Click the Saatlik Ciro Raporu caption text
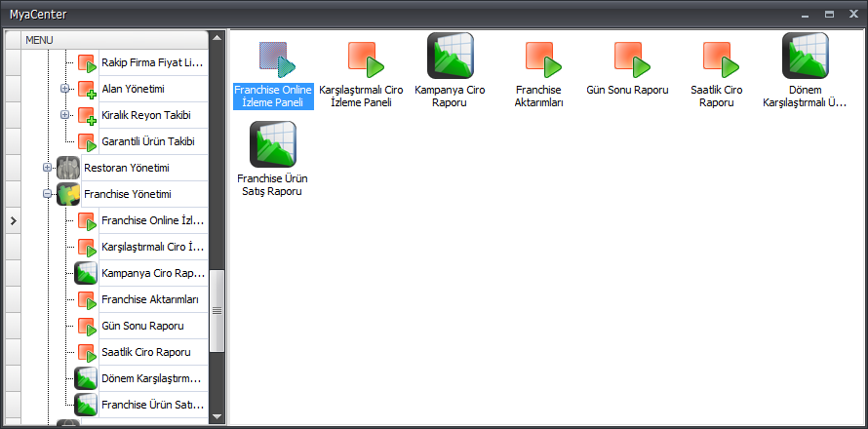The height and width of the screenshot is (429, 868). pos(716,97)
